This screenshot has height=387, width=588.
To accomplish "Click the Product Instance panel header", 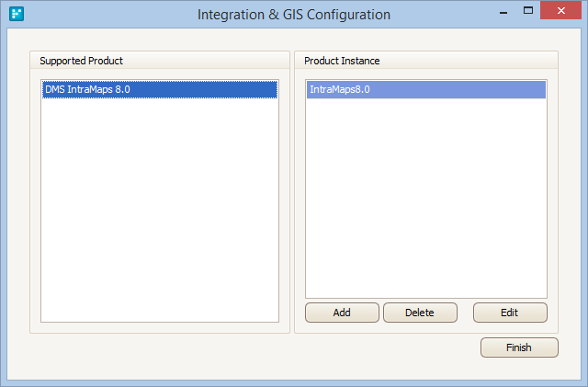I will pos(342,61).
